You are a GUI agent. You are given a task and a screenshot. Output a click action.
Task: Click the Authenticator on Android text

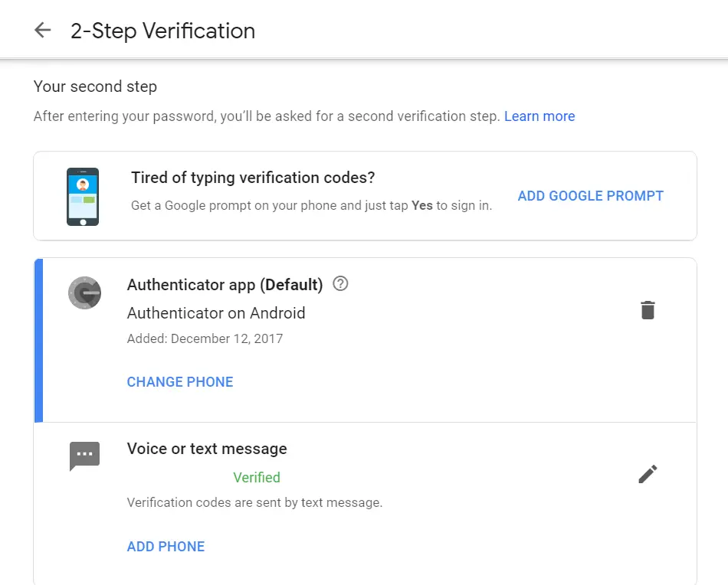[216, 313]
